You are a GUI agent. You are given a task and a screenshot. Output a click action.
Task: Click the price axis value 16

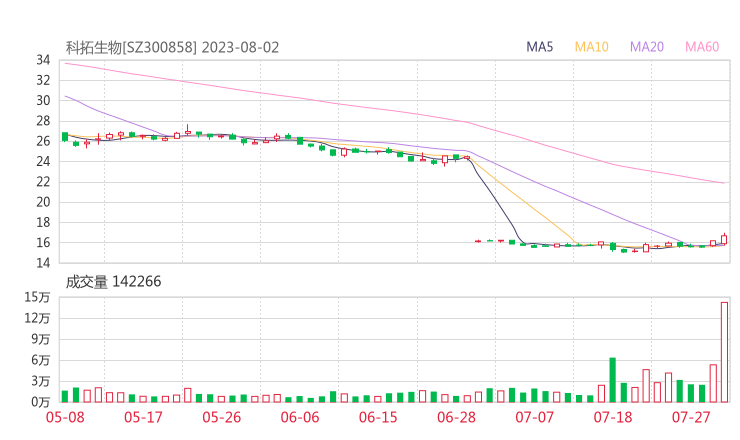pyautogui.click(x=43, y=243)
